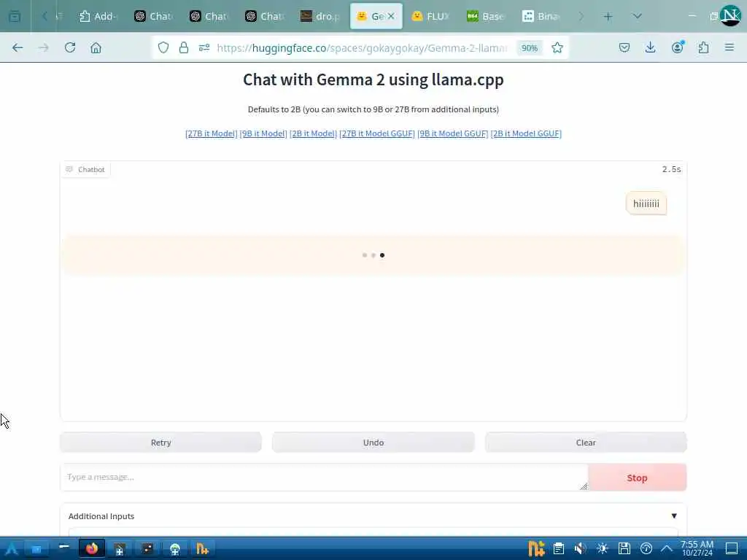Open site permissions settings icon
Viewport: 747px width, 560px height.
204,47
